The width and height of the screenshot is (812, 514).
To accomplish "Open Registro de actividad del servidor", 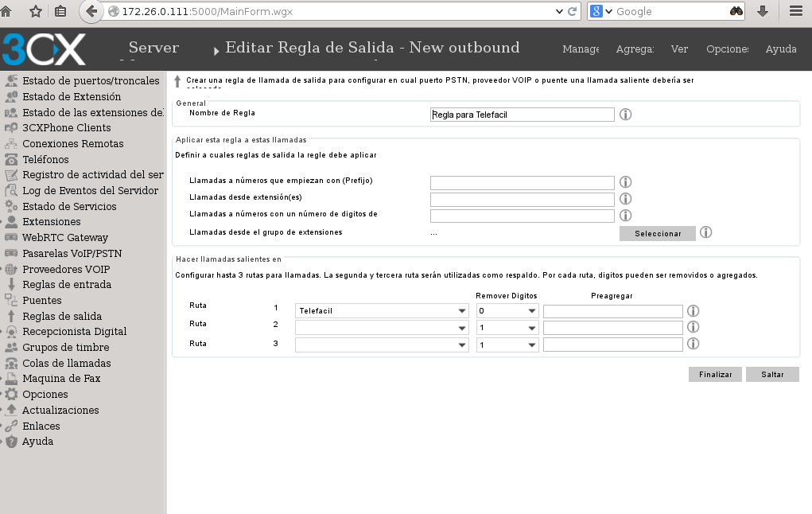I will click(95, 174).
